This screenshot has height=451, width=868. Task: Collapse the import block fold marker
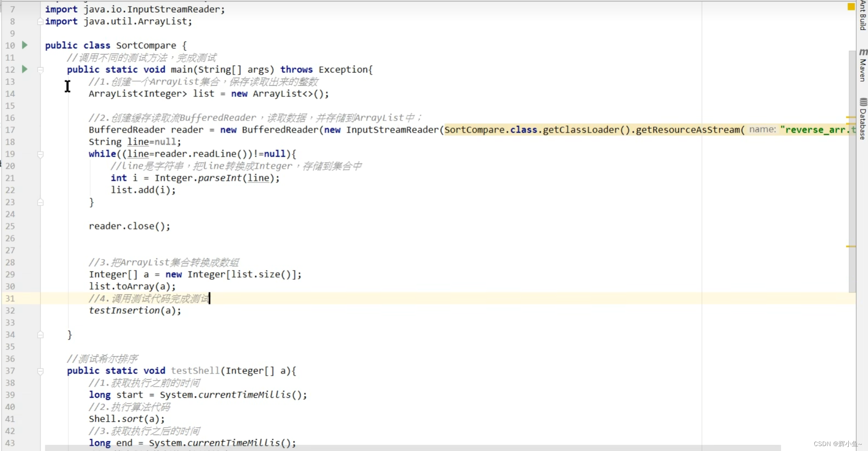40,21
